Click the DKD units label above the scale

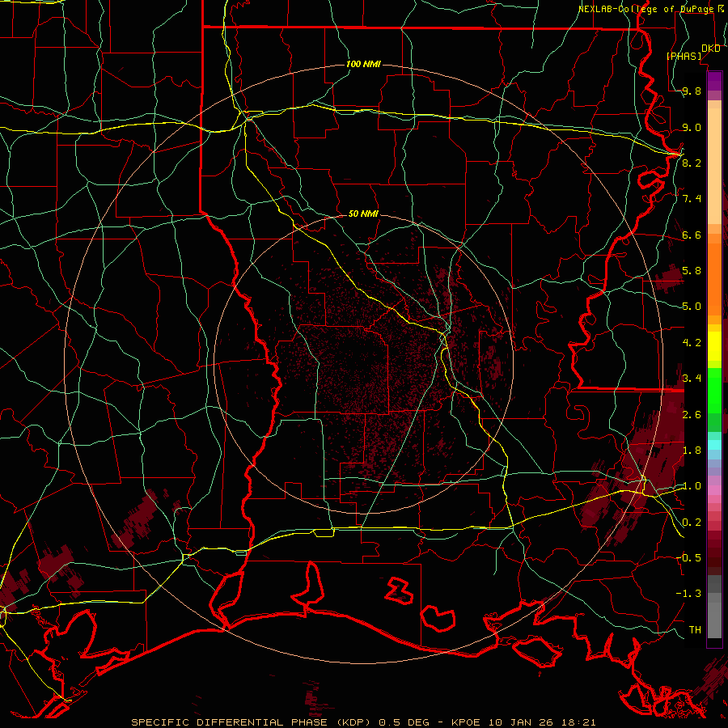[x=710, y=49]
